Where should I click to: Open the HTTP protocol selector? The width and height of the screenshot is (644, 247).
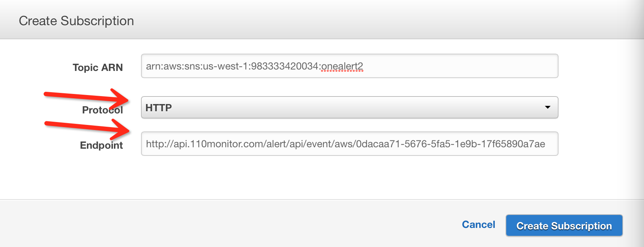(349, 107)
